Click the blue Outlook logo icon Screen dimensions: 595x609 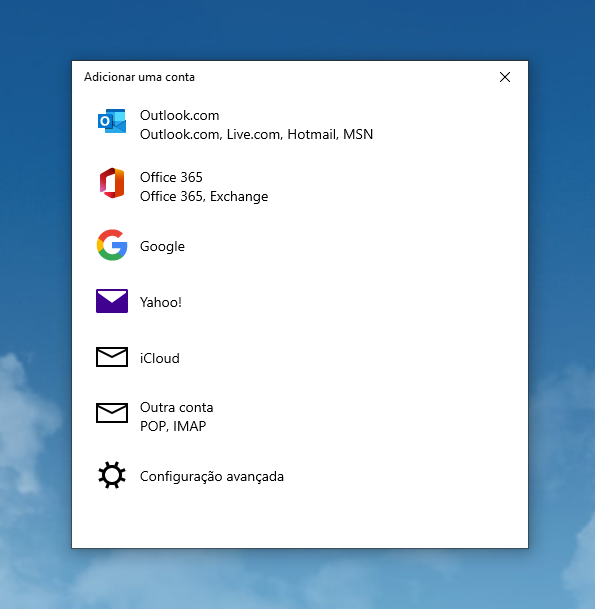[112, 121]
